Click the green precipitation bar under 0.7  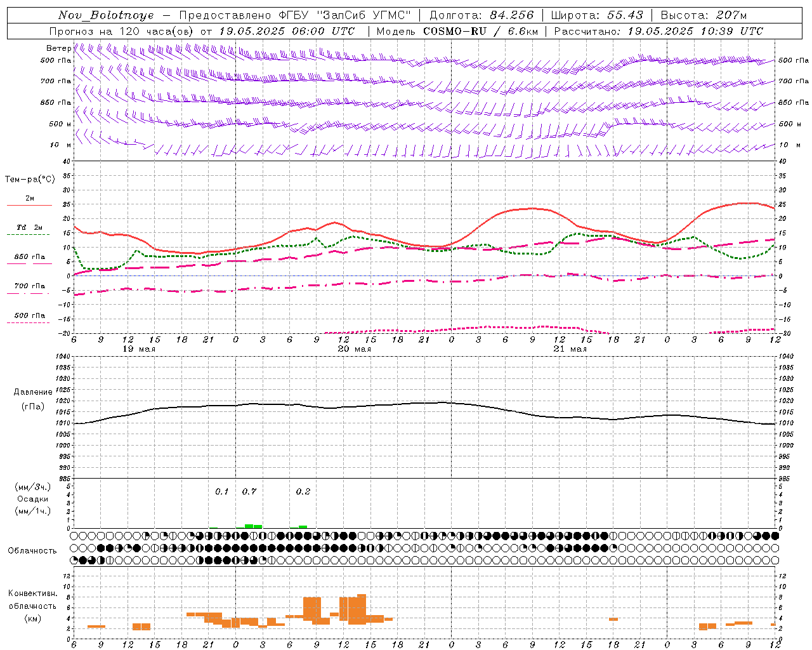click(x=254, y=526)
